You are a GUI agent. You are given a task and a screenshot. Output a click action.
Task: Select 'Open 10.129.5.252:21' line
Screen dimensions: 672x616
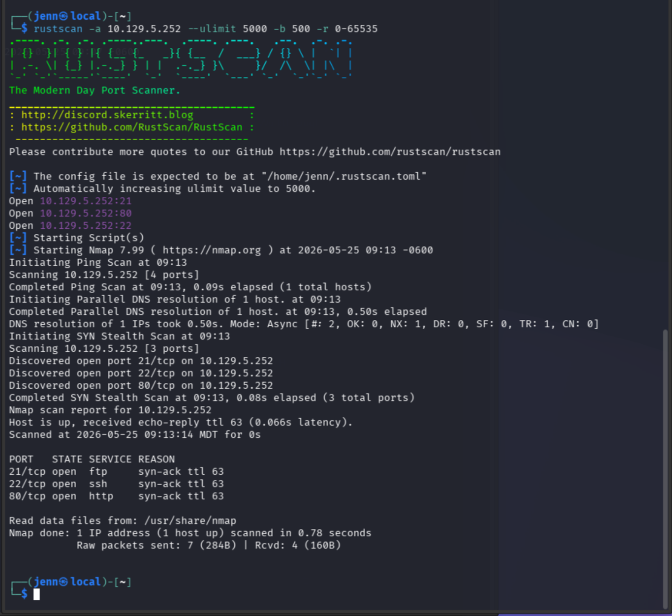click(70, 201)
